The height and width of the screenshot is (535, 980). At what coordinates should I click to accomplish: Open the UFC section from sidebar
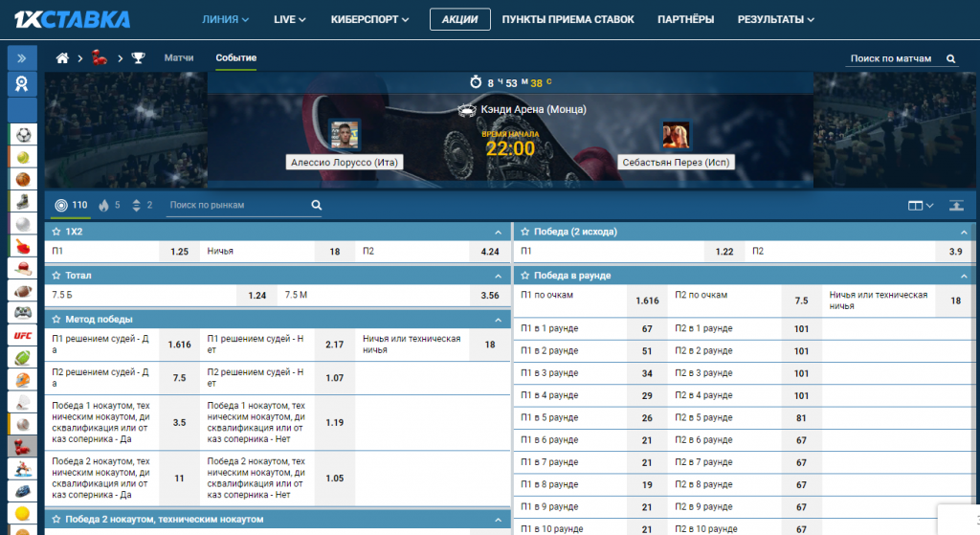click(22, 335)
